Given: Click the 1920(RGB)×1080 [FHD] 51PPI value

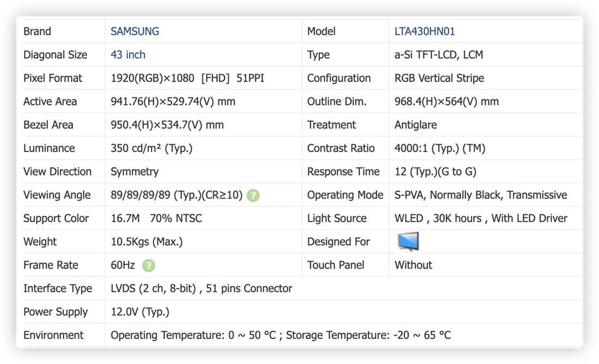Looking at the screenshot, I should pos(187,78).
